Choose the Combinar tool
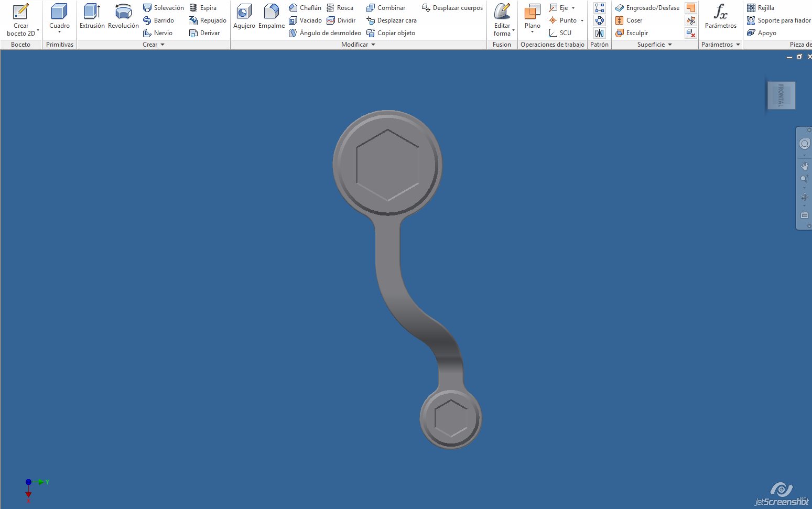The image size is (812, 509). coord(386,8)
